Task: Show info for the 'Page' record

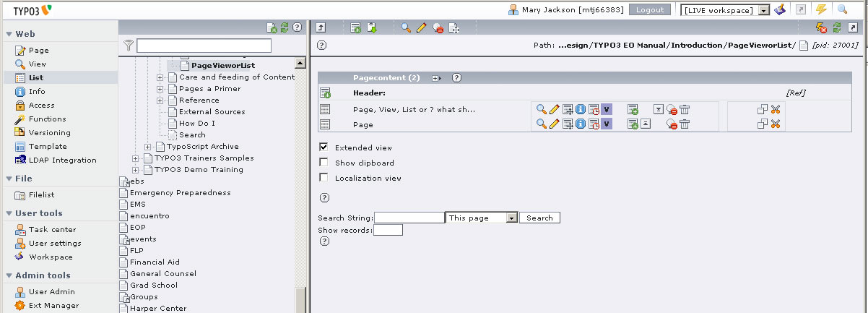Action: [580, 124]
